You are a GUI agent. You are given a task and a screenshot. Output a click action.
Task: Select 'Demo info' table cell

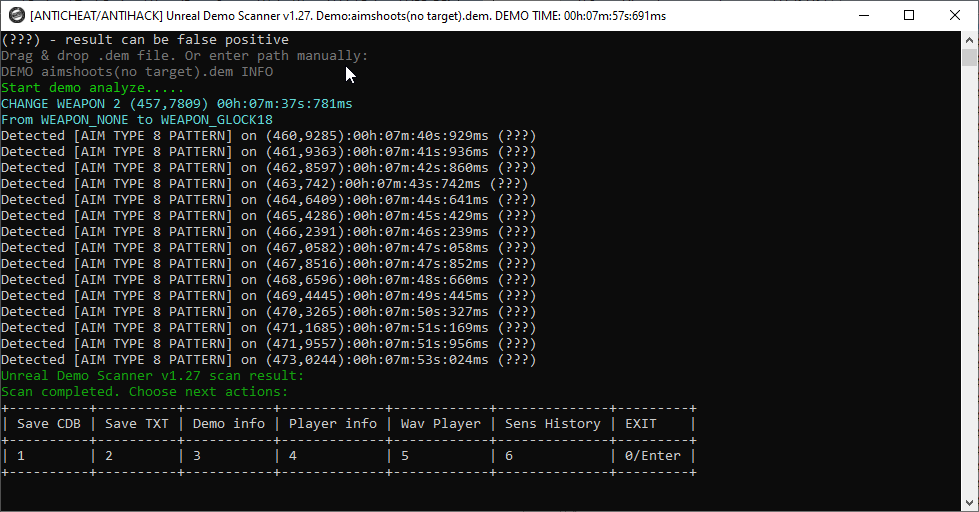229,424
